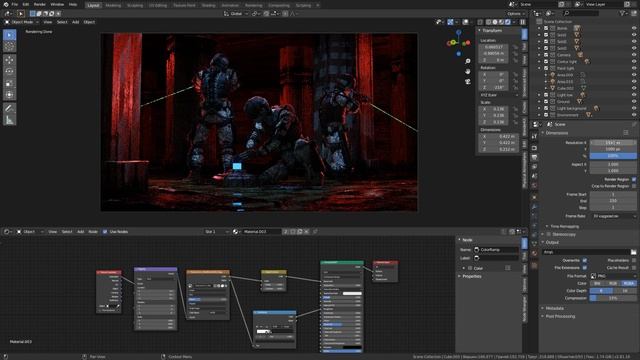Select the Annotate tool
This screenshot has height=360, width=640.
9,108
